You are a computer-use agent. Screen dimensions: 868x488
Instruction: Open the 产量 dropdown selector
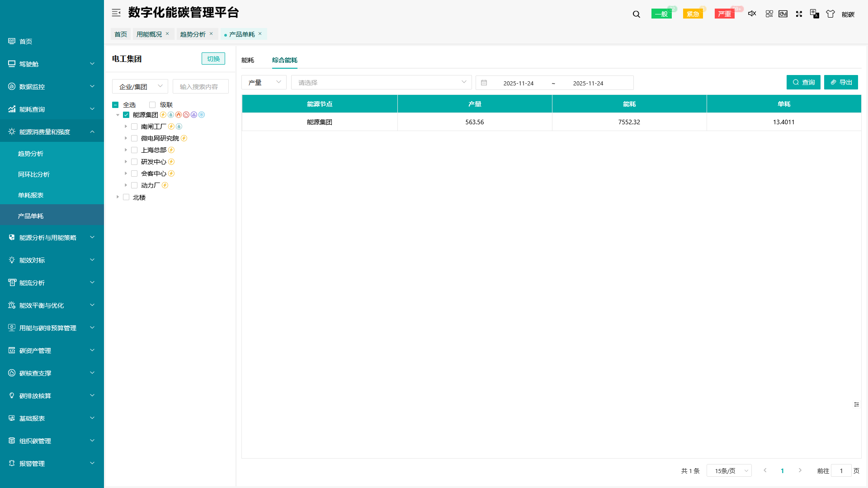coord(264,82)
